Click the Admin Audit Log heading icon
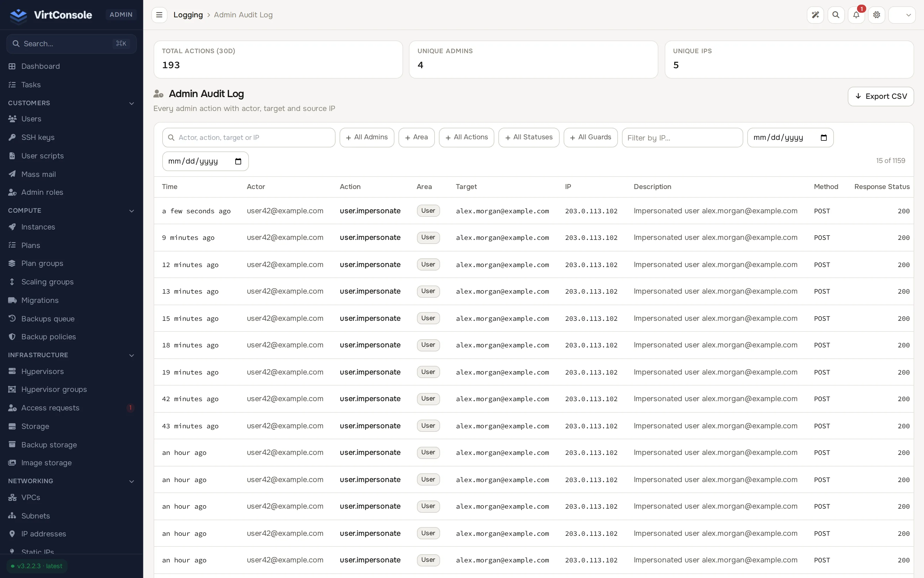 tap(158, 94)
